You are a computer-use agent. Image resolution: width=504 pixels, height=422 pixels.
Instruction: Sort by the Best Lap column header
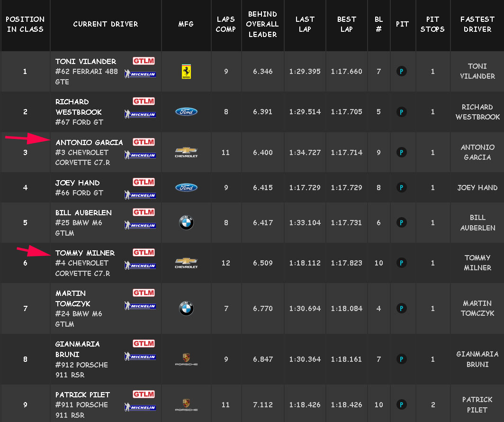346,24
